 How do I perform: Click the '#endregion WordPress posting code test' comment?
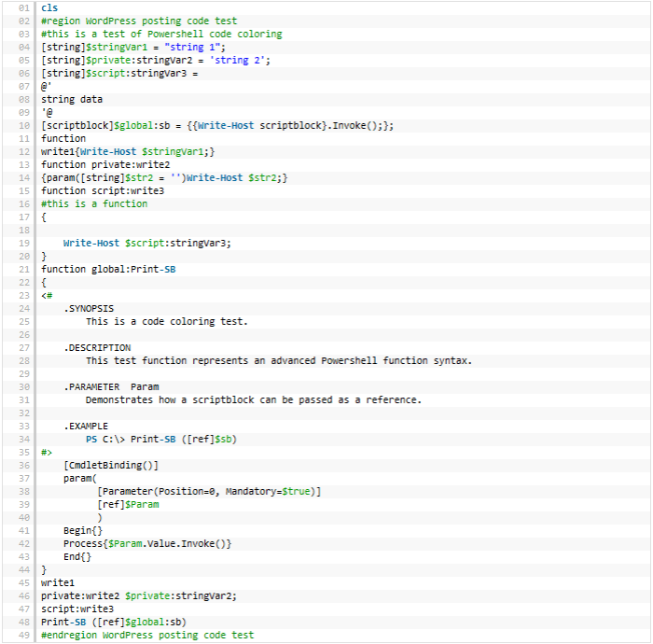click(147, 635)
